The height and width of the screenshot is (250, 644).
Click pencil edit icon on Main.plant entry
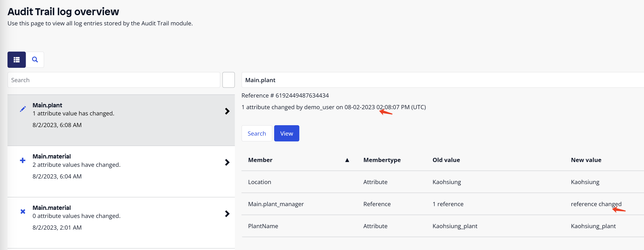coord(23,109)
